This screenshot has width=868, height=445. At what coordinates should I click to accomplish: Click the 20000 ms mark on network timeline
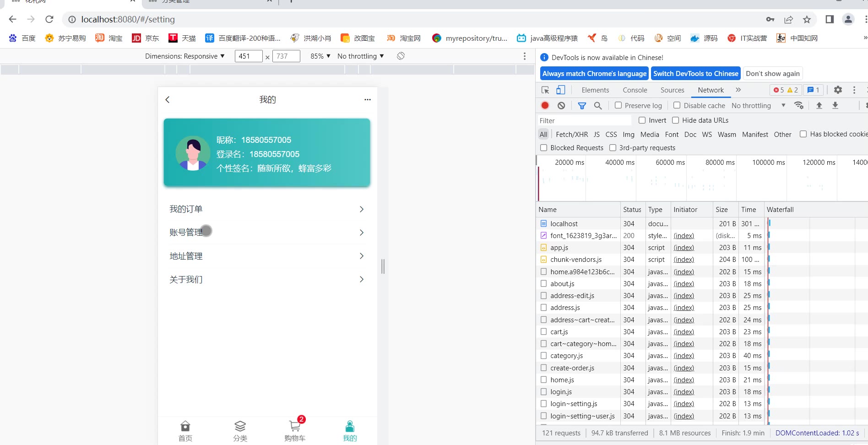click(570, 162)
